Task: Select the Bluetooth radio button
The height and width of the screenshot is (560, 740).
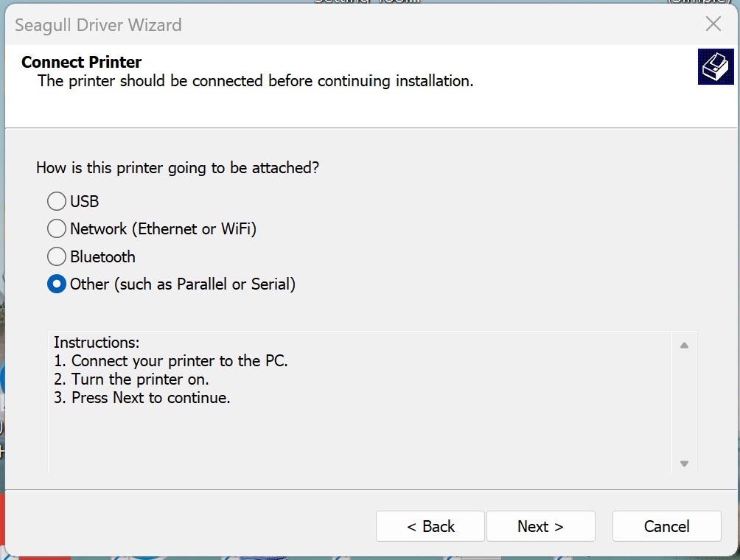Action: tap(56, 256)
